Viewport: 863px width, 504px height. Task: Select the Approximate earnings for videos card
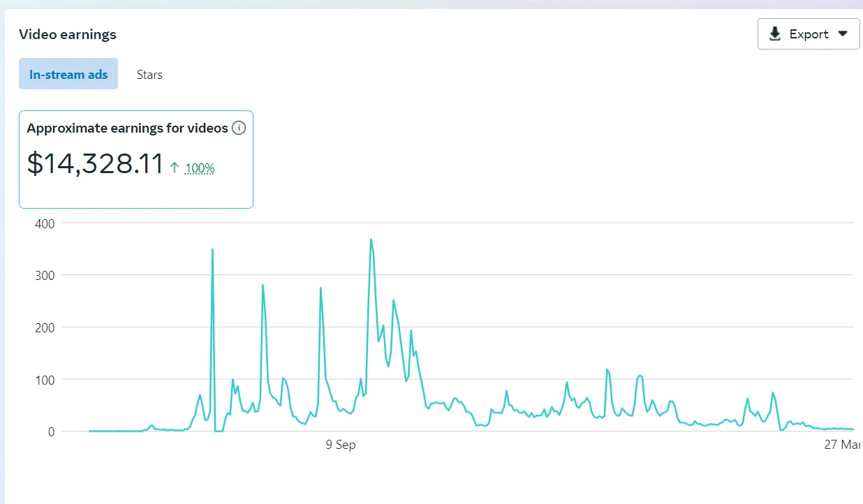pyautogui.click(x=136, y=159)
